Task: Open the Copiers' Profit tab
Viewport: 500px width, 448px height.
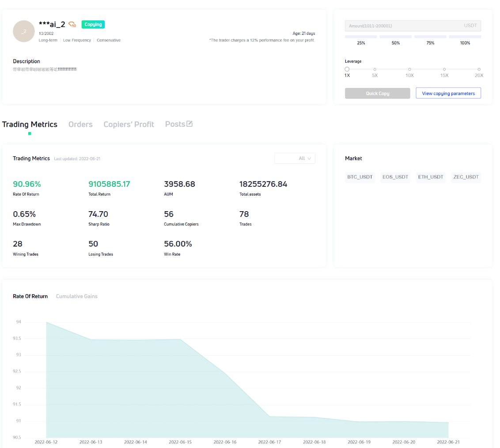Action: pyautogui.click(x=129, y=125)
